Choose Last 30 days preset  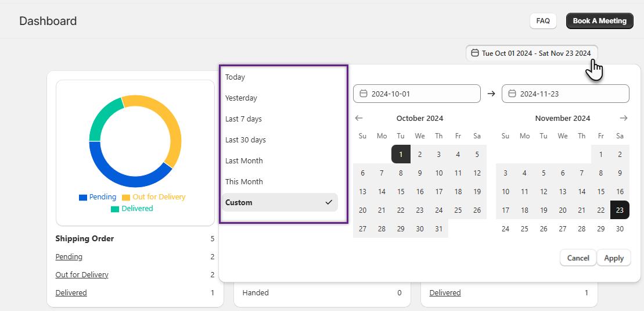[245, 140]
